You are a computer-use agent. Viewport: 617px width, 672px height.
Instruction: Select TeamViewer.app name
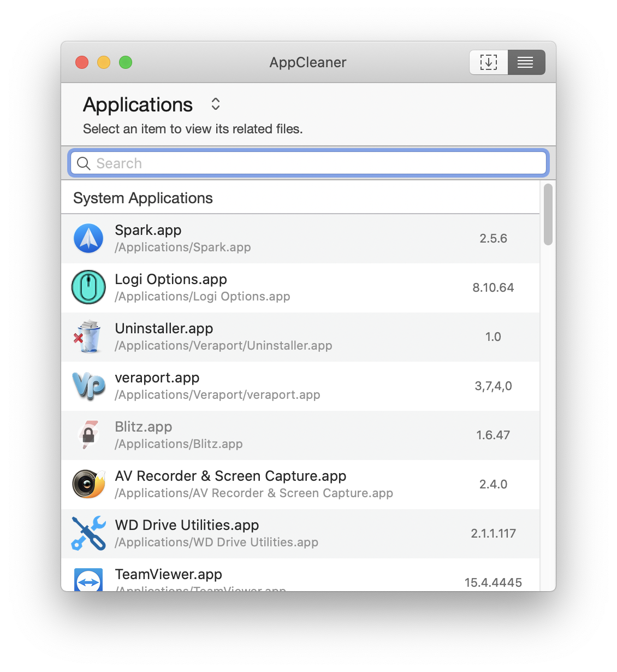(169, 574)
